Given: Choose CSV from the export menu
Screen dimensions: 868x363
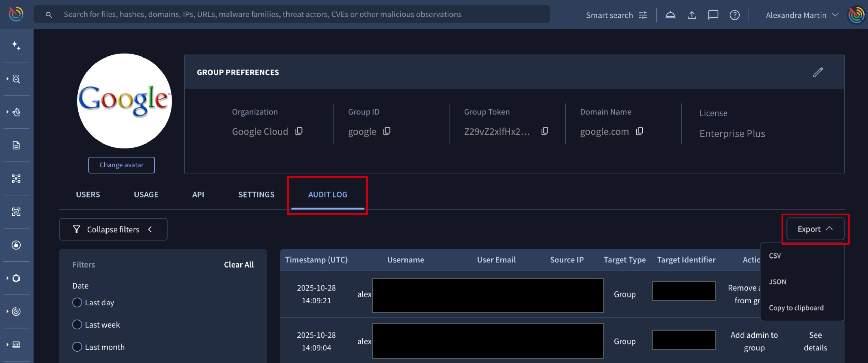Looking at the screenshot, I should pos(775,256).
